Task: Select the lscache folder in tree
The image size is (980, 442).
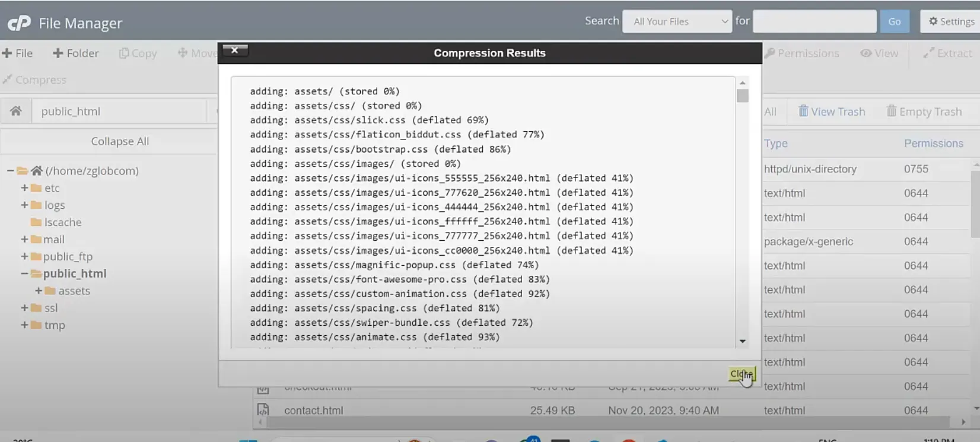Action: (62, 222)
